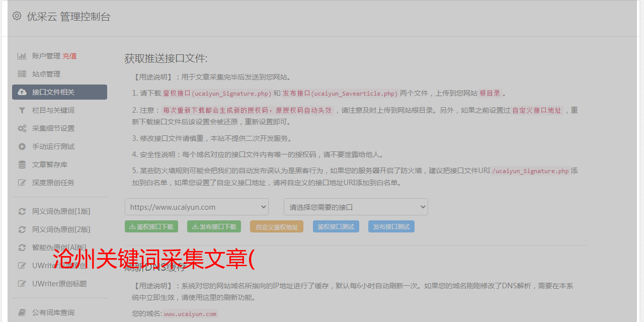Click the blue 发布接口测试 button
This screenshot has height=322, width=644.
point(391,226)
